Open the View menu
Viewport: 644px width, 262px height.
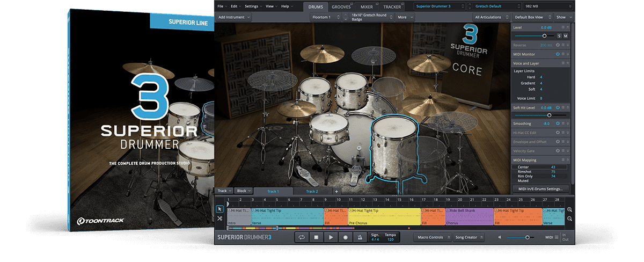(x=270, y=6)
